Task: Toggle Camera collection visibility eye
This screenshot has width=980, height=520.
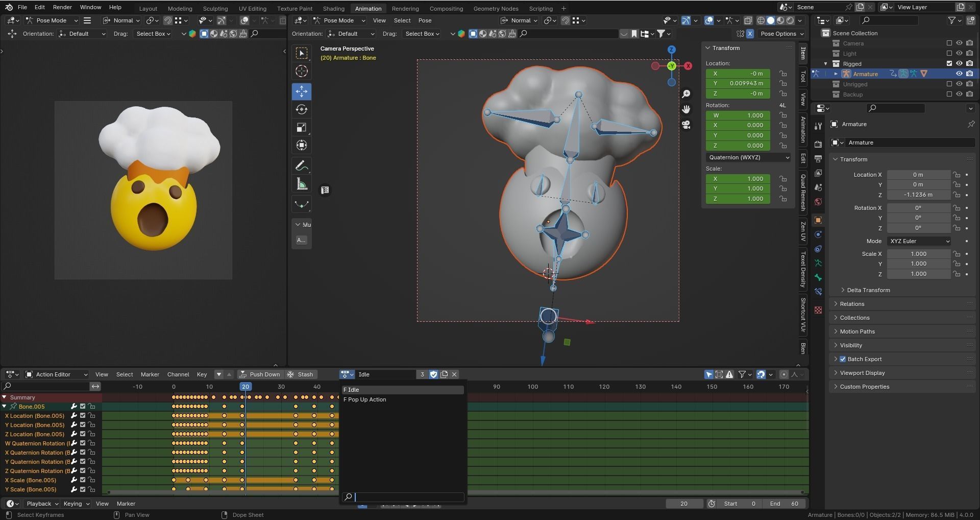Action: click(959, 43)
